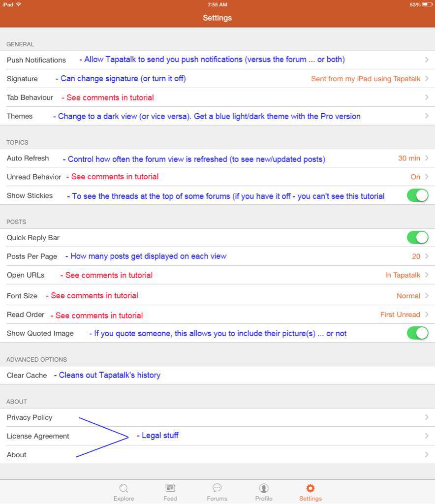
Task: Expand the Signature row chevron
Action: tap(427, 78)
